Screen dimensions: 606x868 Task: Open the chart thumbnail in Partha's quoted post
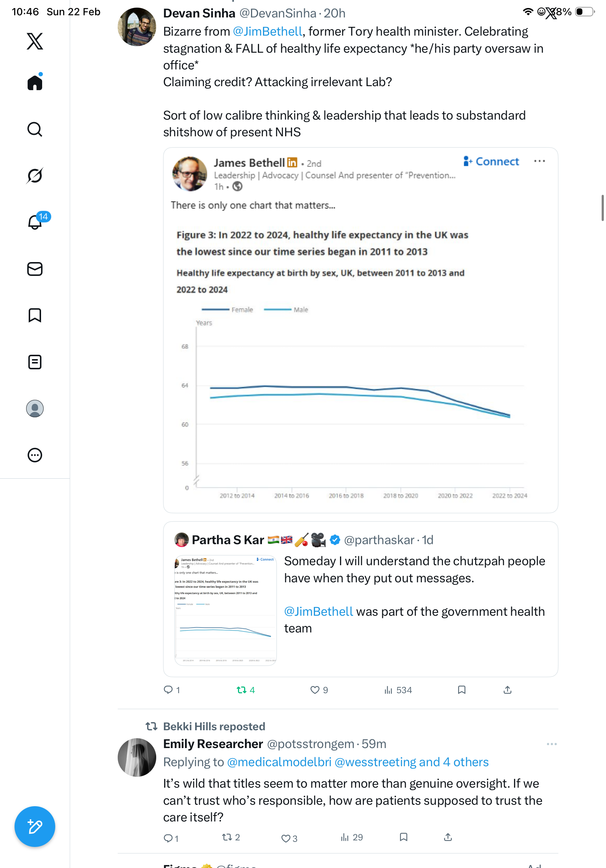[x=226, y=610]
